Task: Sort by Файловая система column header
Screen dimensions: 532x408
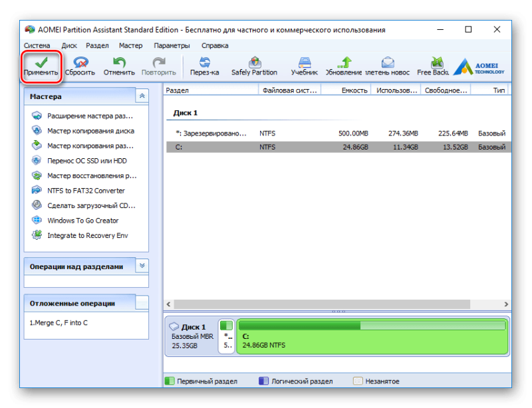Action: point(290,90)
